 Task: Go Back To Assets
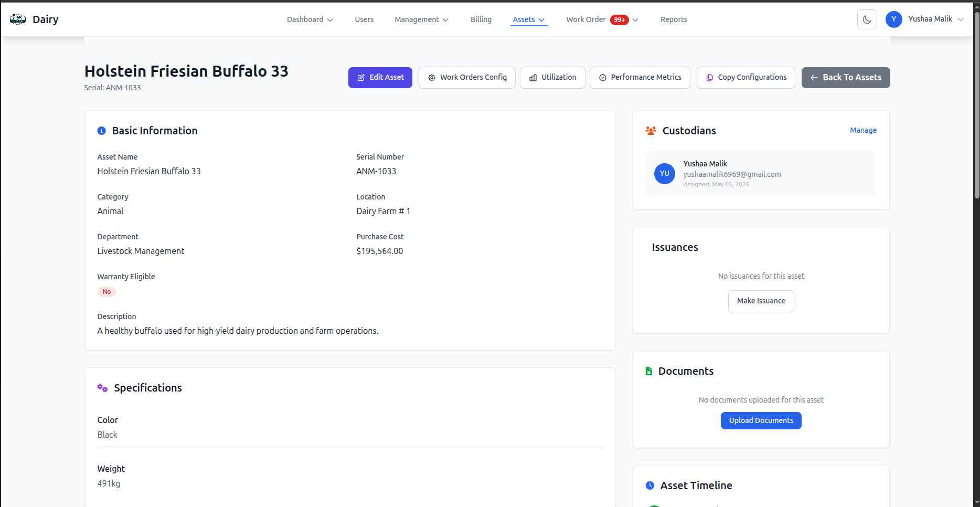[846, 78]
